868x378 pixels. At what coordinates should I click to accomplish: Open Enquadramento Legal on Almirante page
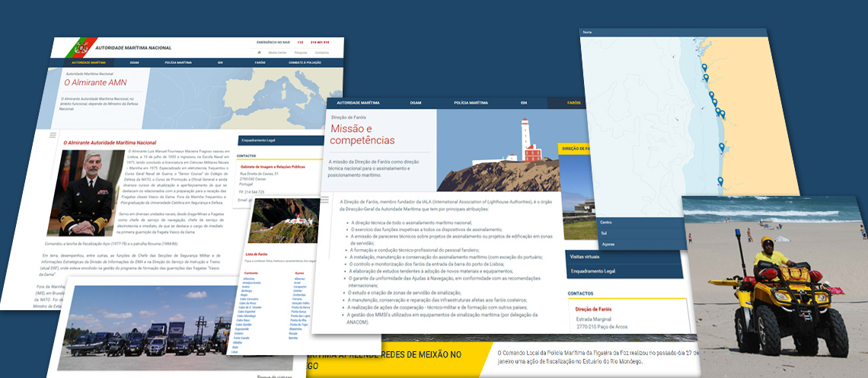tap(280, 140)
